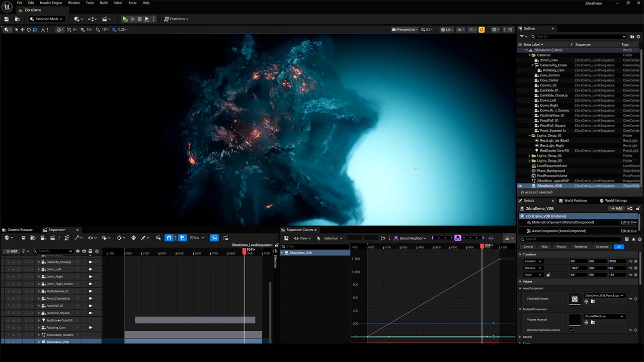Click the green Play button in toolbar
This screenshot has width=644, height=362.
[125, 19]
